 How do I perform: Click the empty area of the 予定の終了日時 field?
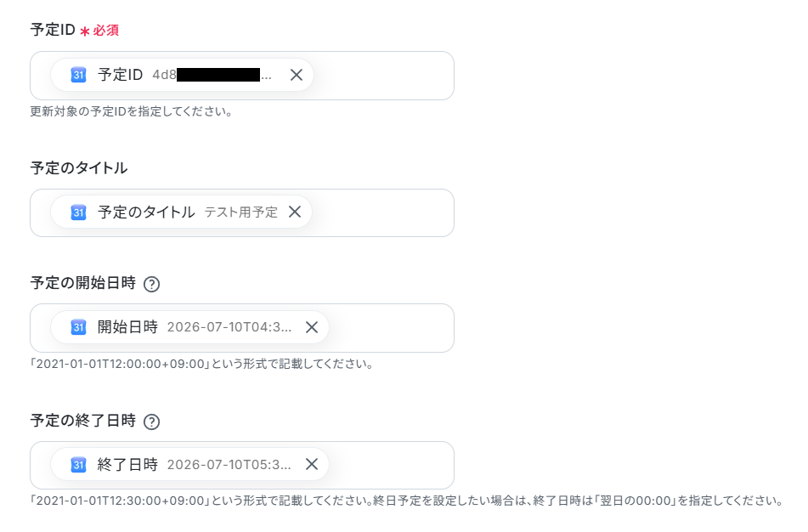pos(391,465)
